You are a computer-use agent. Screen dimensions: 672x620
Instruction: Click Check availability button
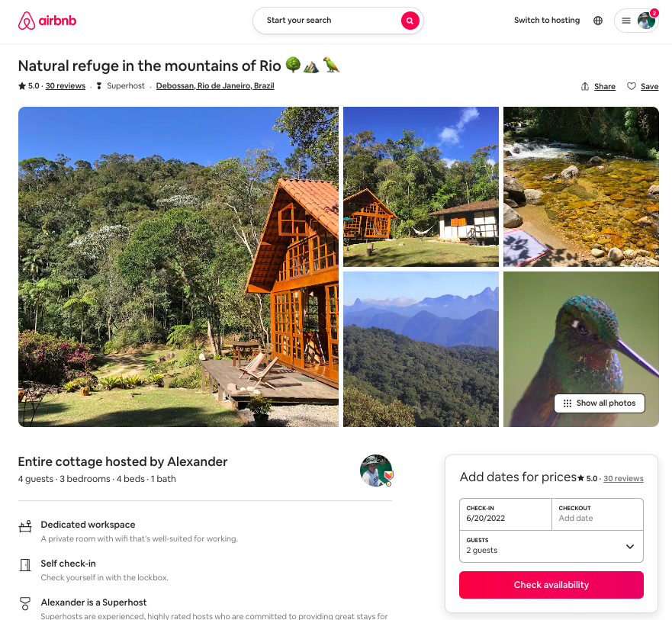[551, 585]
